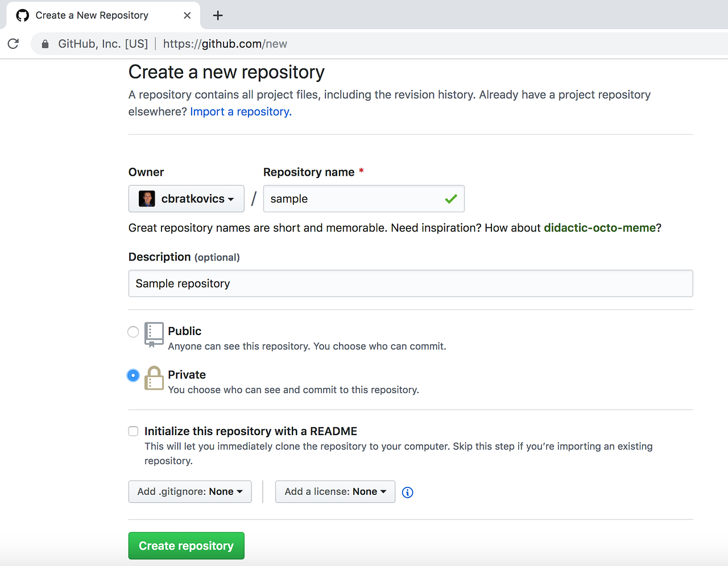Open the Import a repository link
The height and width of the screenshot is (566, 728).
click(239, 111)
